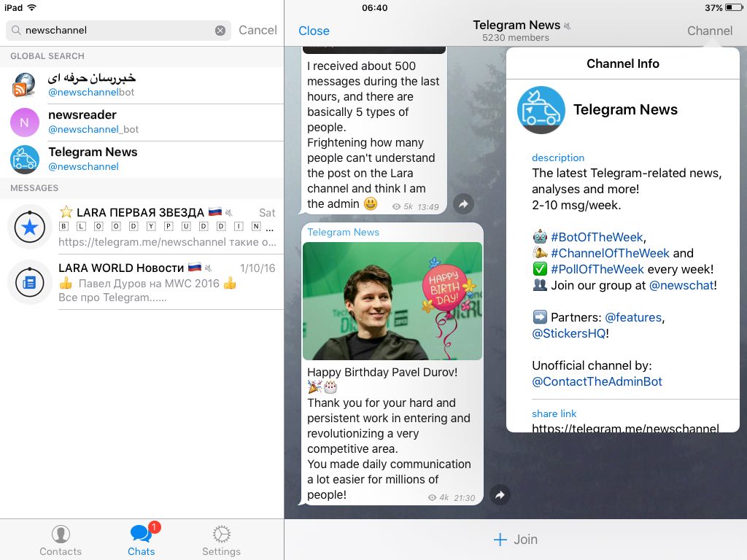Tap the Telegram News title in header

[516, 25]
